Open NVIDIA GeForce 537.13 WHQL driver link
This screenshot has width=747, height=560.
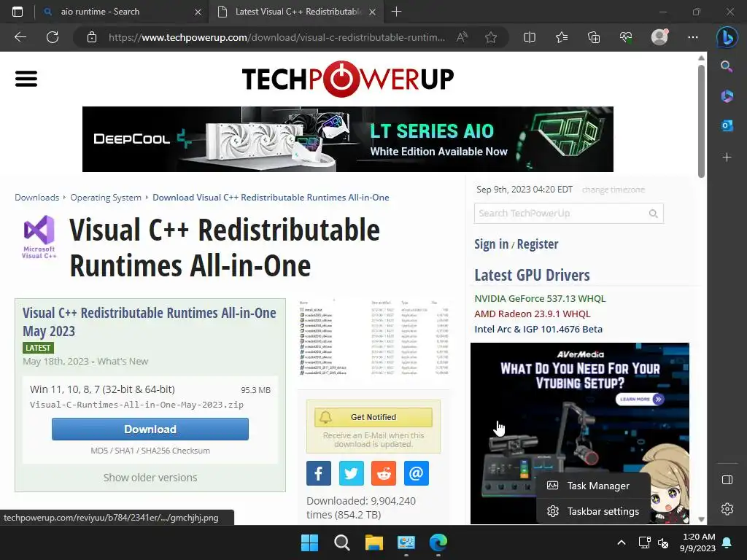(540, 298)
